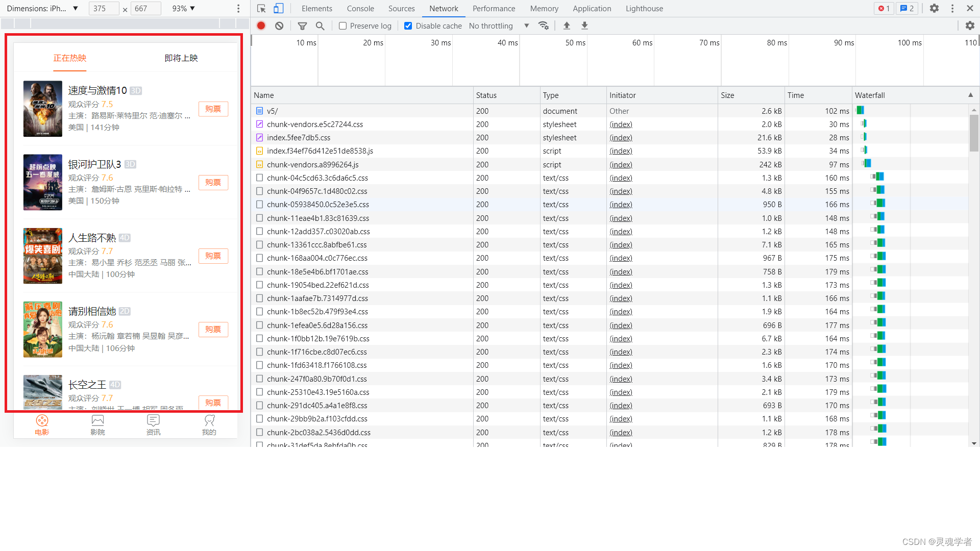Open the 93% zoom dropdown

[x=184, y=8]
